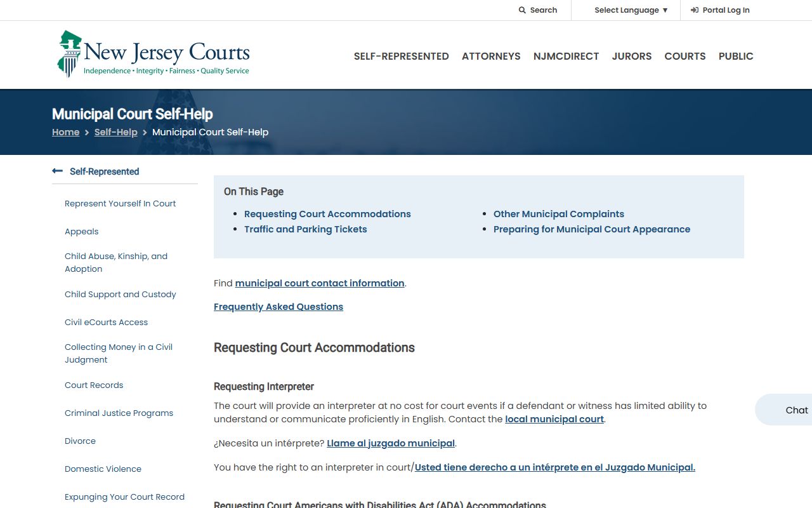Open Domestic Violence sidebar link
Screen dimensions: 812x508
pyautogui.click(x=103, y=469)
